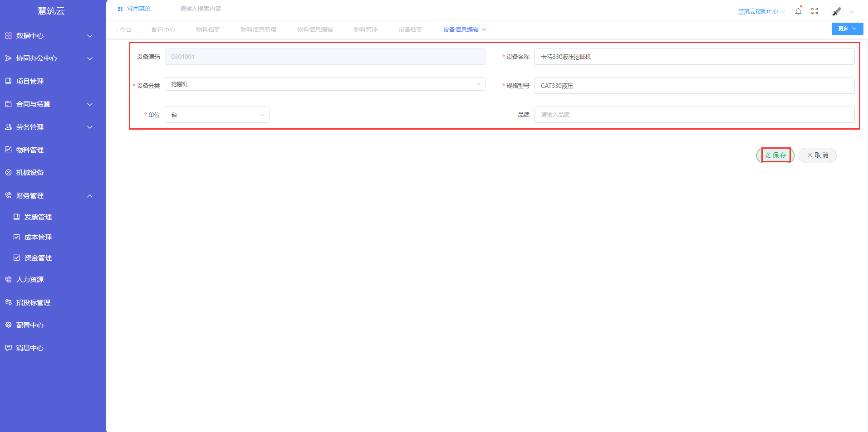Select the 设备信息编辑 tab
Screen dimensions: 868x432
(x=461, y=29)
